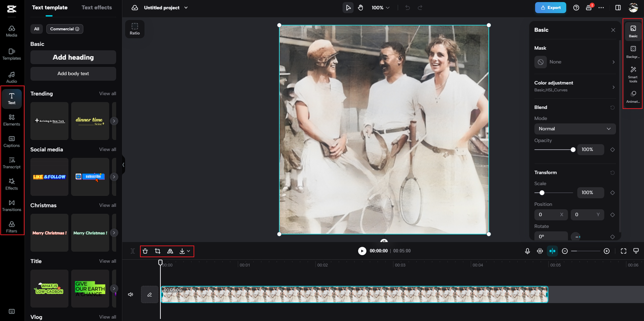Click the cloud save icon near project title
Viewport: 644px width, 321px height.
coord(135,8)
